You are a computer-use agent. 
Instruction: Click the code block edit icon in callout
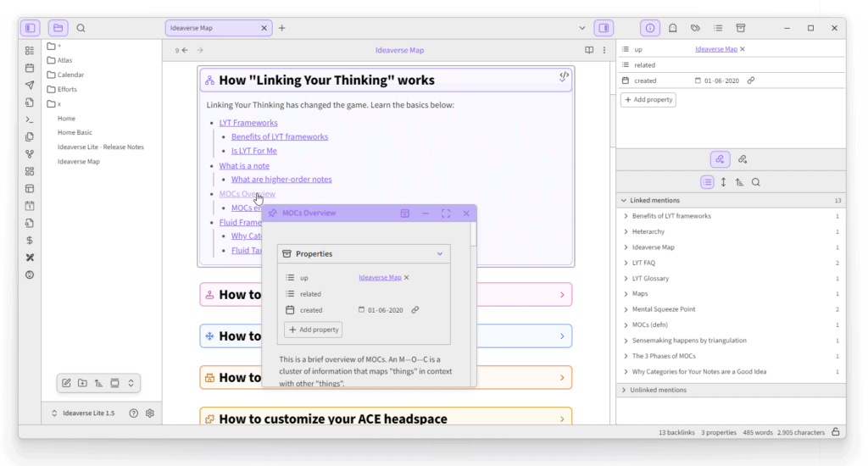(564, 75)
